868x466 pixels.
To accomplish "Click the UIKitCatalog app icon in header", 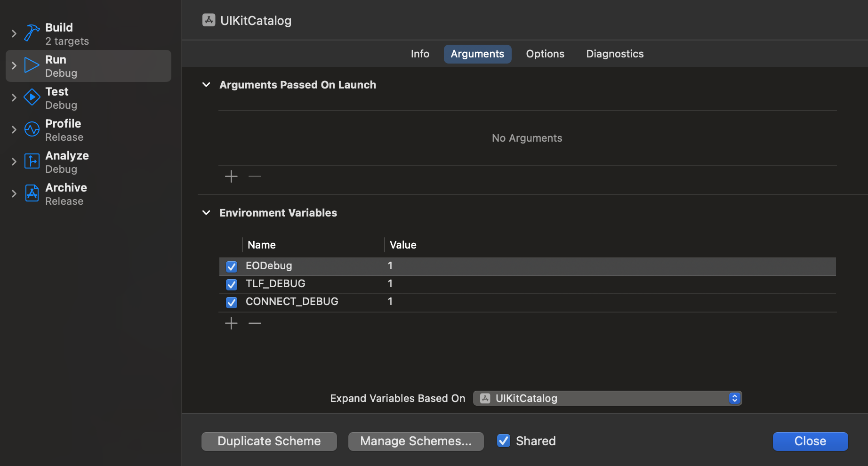I will tap(209, 20).
